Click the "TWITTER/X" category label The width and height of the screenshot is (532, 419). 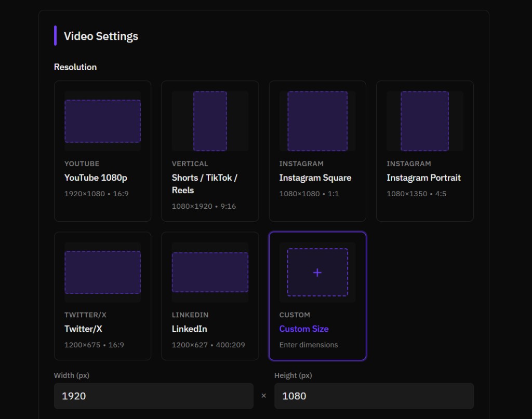tap(86, 315)
